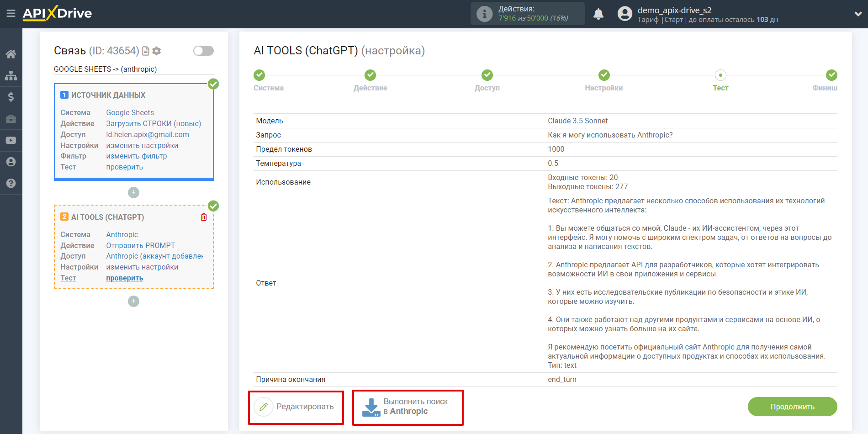868x434 pixels.
Task: Go to the Доступ step
Action: pyautogui.click(x=487, y=81)
